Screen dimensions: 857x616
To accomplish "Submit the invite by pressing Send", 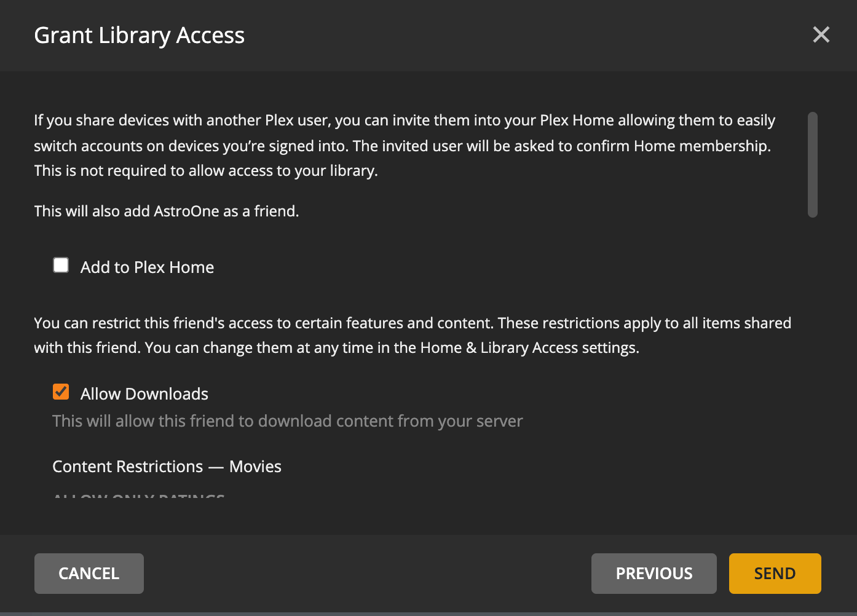I will pos(775,573).
